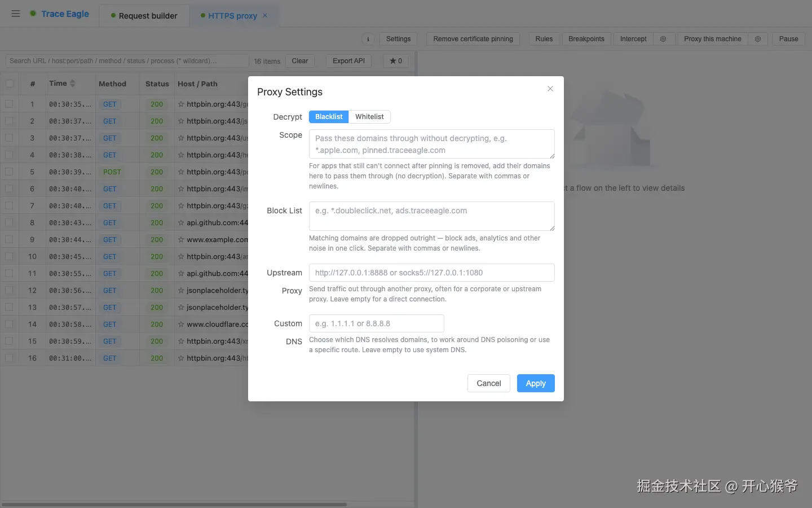
Task: Close the HTTPS proxy tab
Action: [x=266, y=15]
